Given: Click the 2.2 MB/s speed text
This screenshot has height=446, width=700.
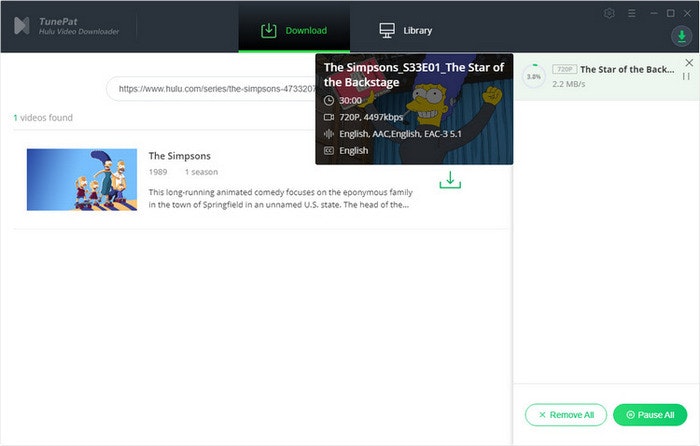Looking at the screenshot, I should tap(568, 84).
